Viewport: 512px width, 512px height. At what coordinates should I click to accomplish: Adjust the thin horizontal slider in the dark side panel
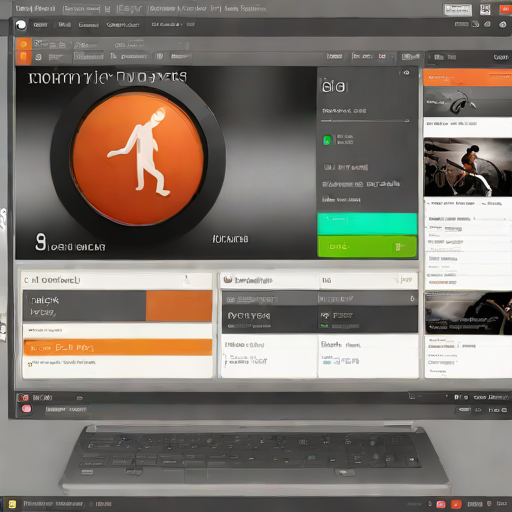[x=365, y=121]
